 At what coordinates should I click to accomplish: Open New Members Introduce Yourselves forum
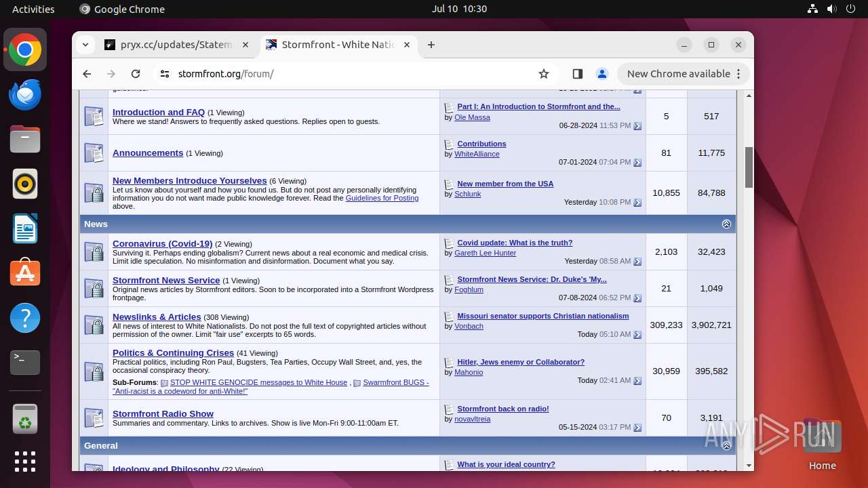pyautogui.click(x=190, y=181)
